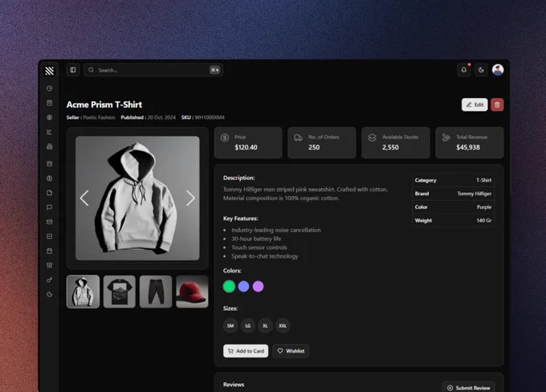Click the Price card showing $120.40
Image resolution: width=546 pixels, height=392 pixels.
pos(248,142)
